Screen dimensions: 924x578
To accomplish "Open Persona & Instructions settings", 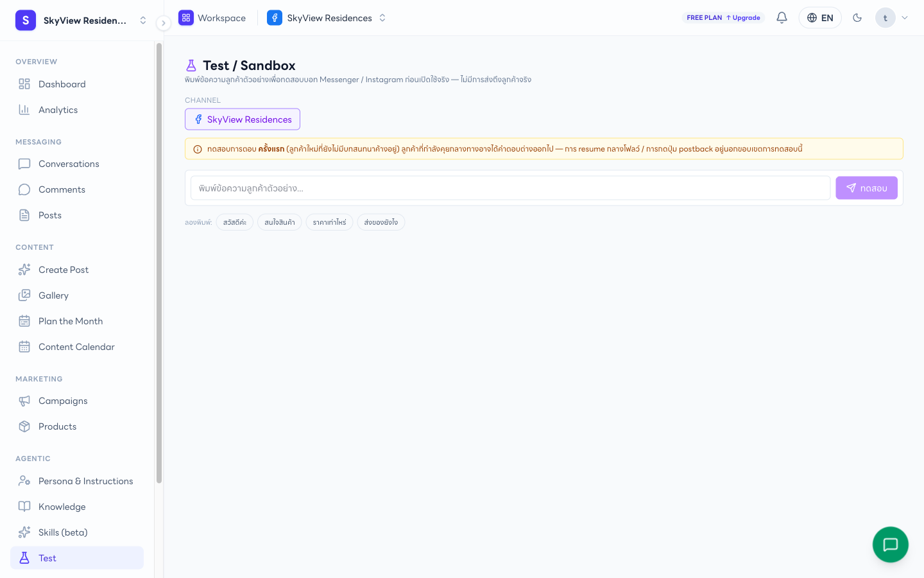I will 77,481.
